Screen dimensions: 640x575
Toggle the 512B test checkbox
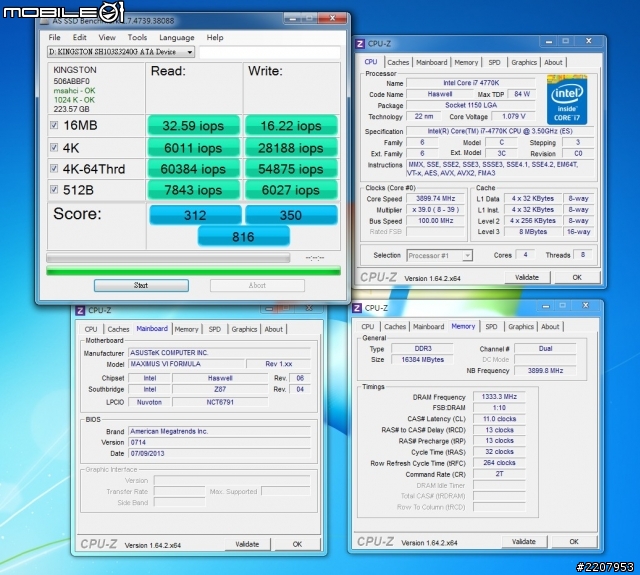click(54, 189)
